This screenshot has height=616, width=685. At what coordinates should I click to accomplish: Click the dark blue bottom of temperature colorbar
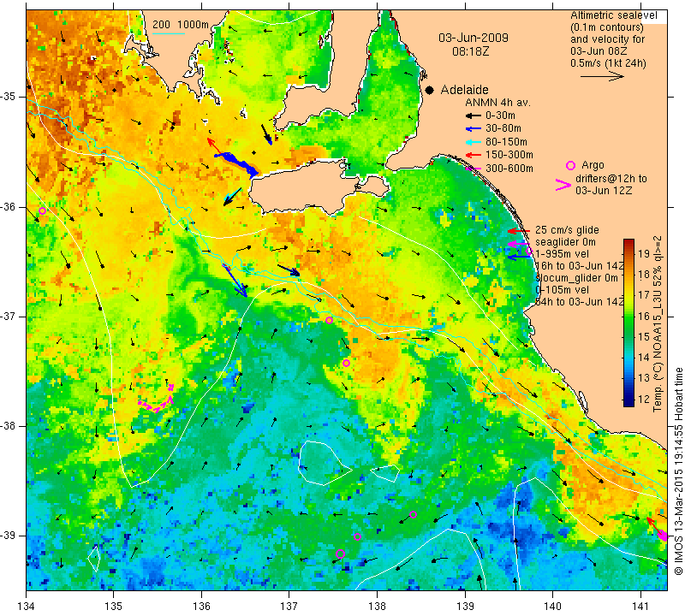tap(628, 401)
